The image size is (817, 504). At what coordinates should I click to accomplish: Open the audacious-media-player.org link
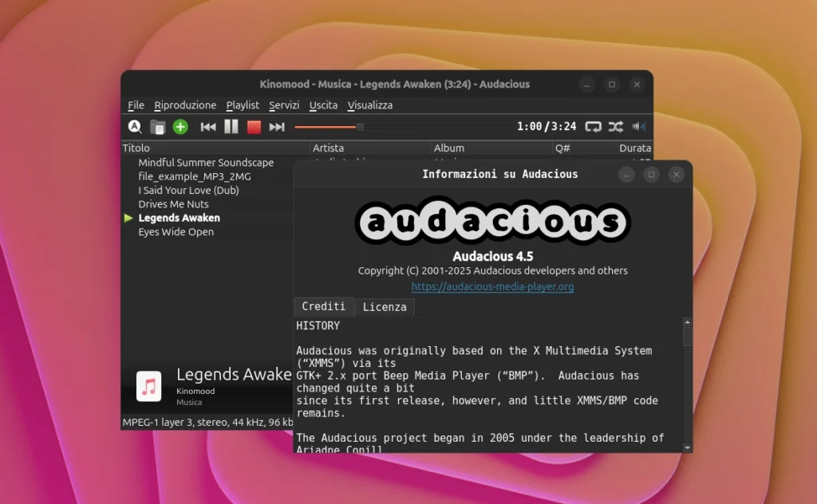491,285
